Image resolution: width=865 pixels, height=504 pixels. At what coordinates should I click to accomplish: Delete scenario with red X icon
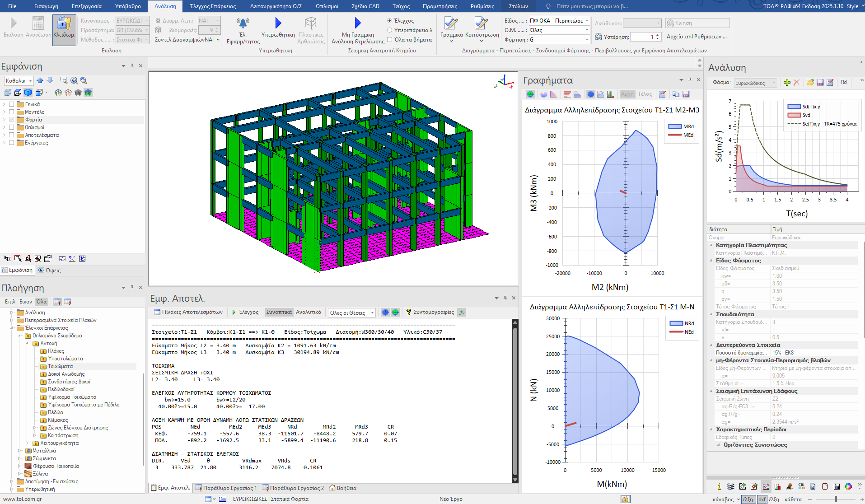tap(796, 82)
